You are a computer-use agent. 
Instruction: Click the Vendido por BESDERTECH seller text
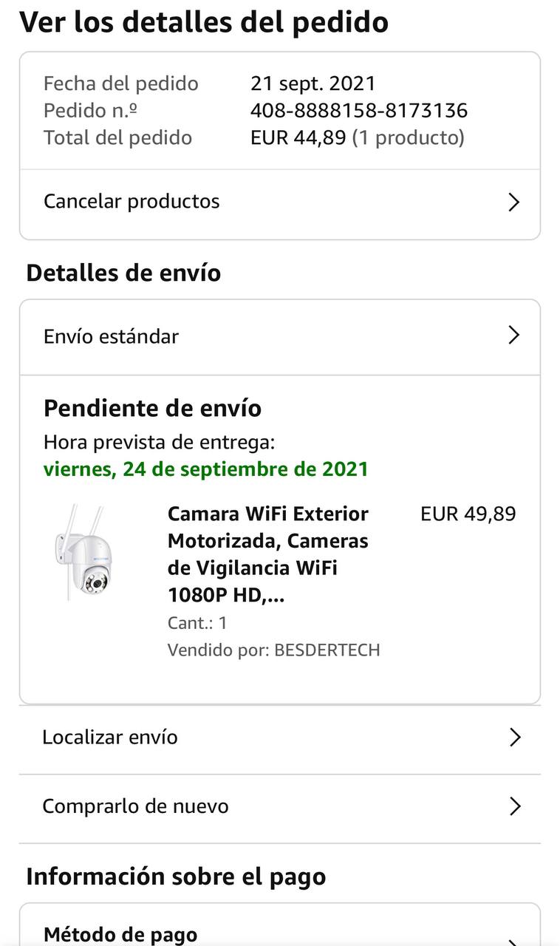273,650
